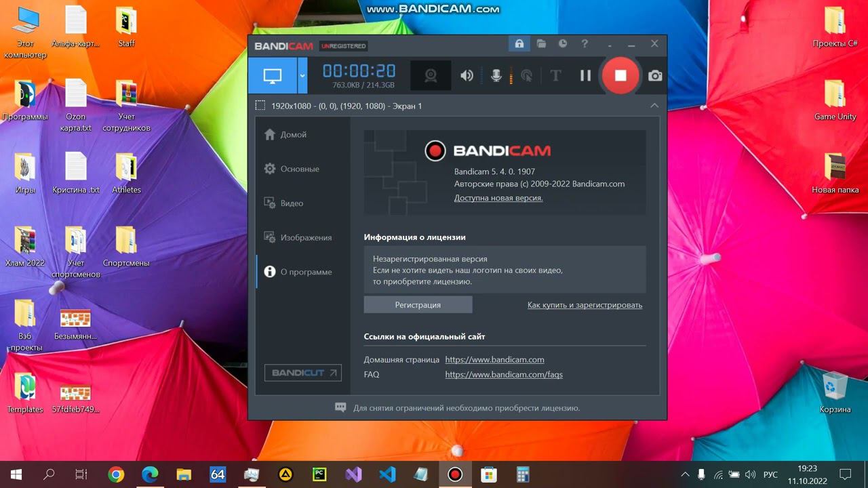The image size is (868, 488).
Task: Select the 'Хлам 2022' archive icon
Action: (x=25, y=247)
